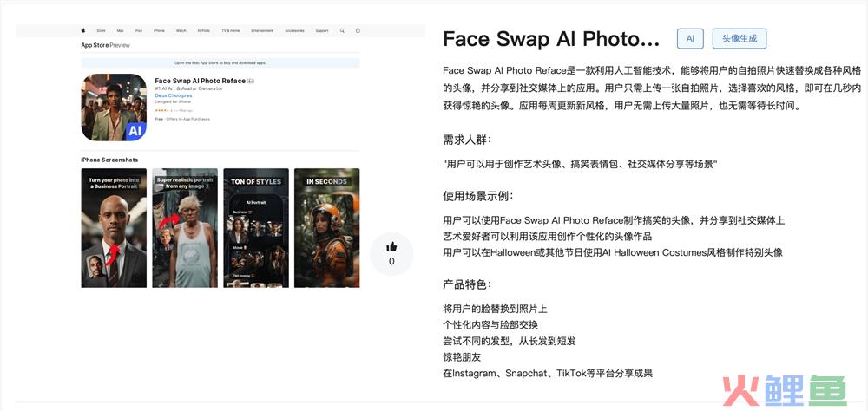View the Ton of Styles screenshot
Screen dimensions: 868x411
click(256, 228)
